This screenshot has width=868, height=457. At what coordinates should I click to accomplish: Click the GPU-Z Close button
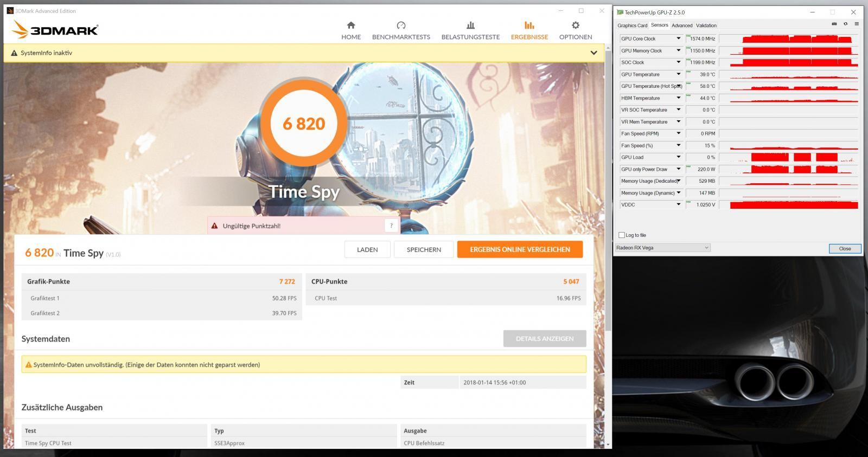click(x=845, y=248)
